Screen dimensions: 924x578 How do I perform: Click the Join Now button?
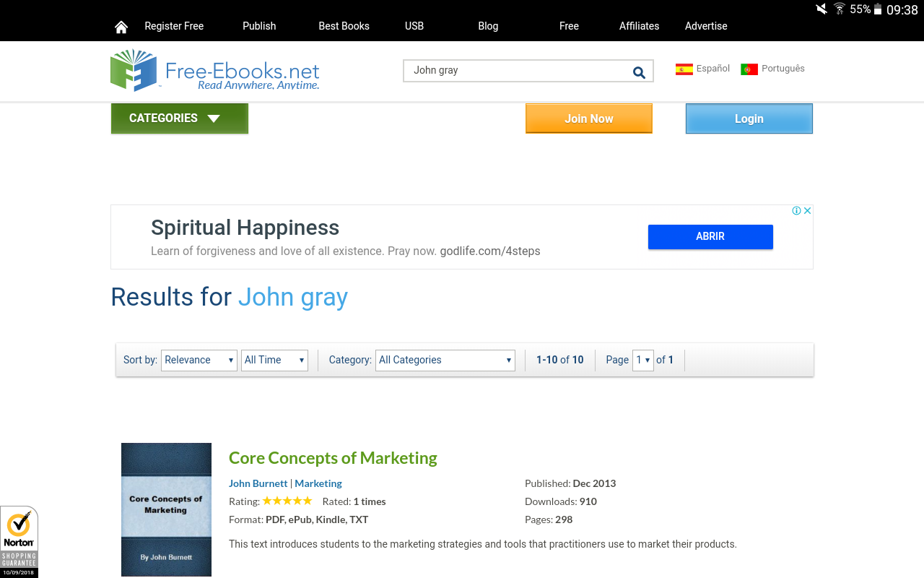(x=588, y=118)
